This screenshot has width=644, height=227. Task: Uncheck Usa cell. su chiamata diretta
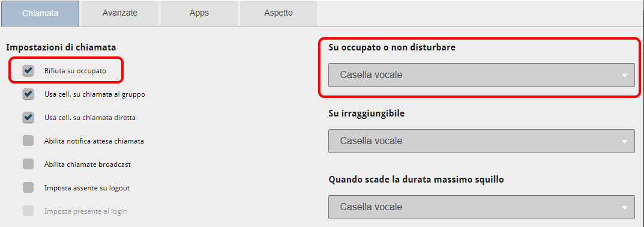[x=28, y=118]
